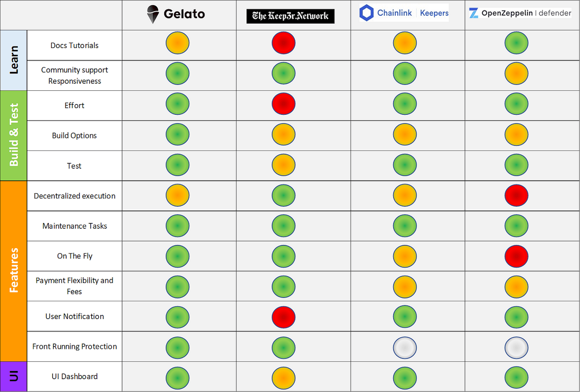Click Keep3r's red Docs Tutorials circle
Image resolution: width=580 pixels, height=392 pixels.
coord(284,43)
